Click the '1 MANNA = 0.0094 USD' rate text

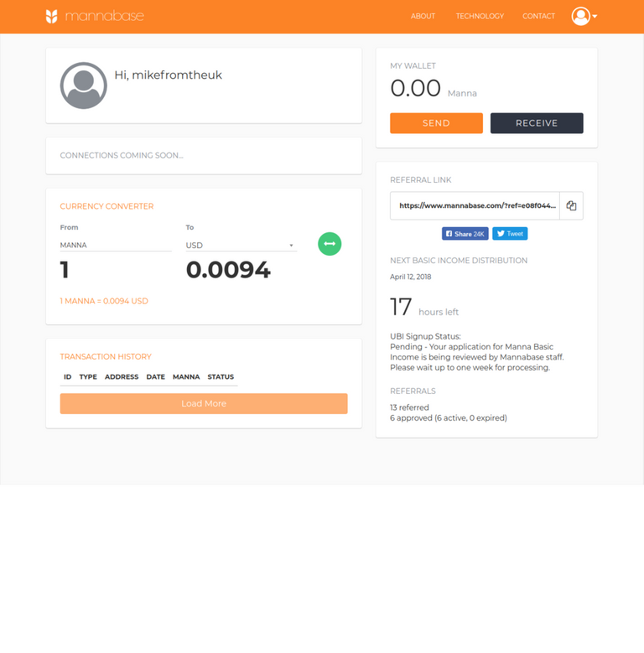(104, 301)
